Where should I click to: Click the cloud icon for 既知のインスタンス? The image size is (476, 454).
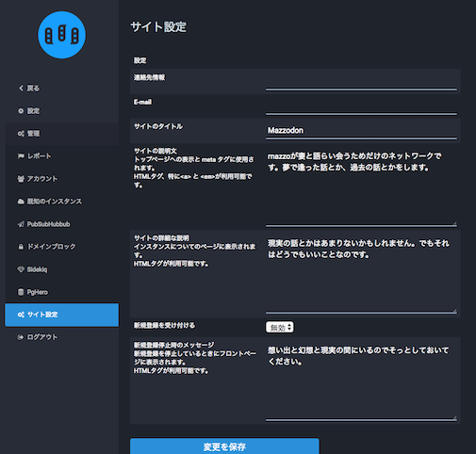pos(21,202)
